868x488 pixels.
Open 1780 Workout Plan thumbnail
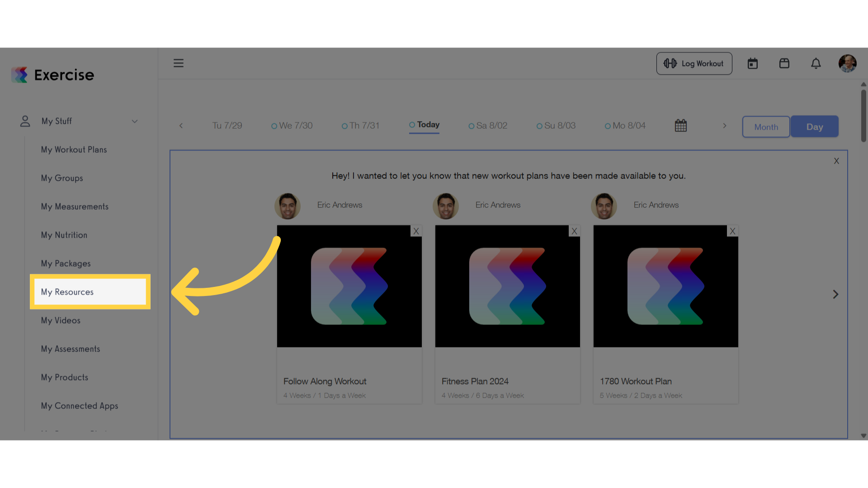click(x=666, y=286)
